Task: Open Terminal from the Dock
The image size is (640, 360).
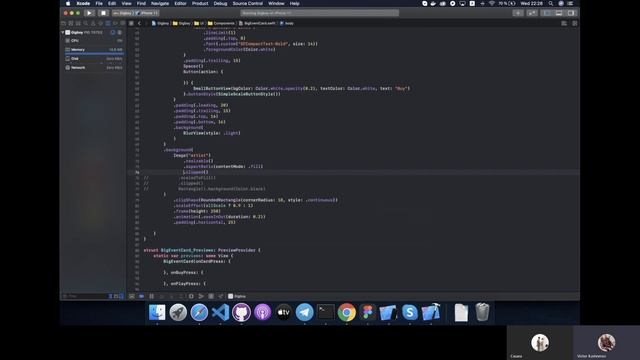Action: pyautogui.click(x=326, y=312)
